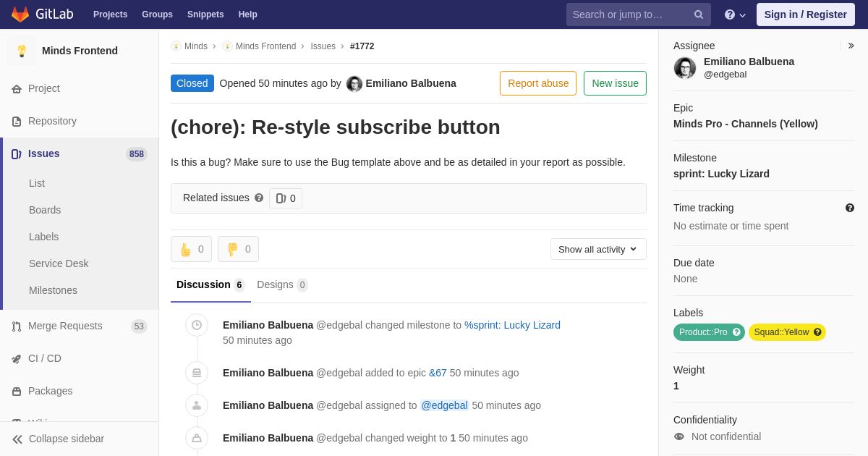868x456 pixels.
Task: Click the Minds Frontend project title in sidebar
Action: point(80,51)
